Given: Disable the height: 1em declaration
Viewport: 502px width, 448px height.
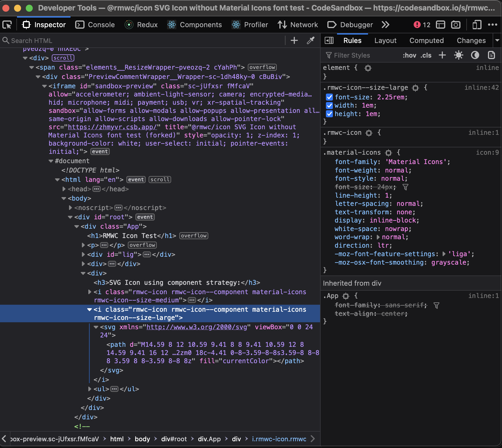Looking at the screenshot, I should tap(330, 114).
